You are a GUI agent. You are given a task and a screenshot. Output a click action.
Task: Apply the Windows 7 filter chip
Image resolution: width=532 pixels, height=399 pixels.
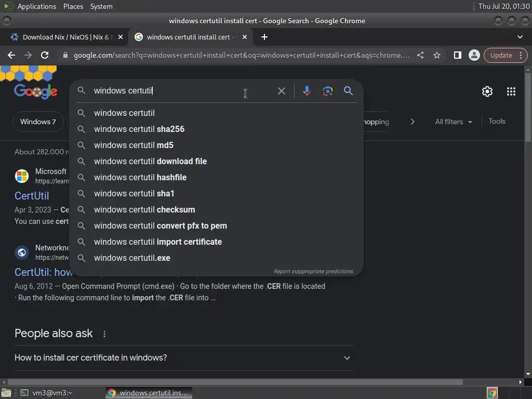tap(38, 122)
